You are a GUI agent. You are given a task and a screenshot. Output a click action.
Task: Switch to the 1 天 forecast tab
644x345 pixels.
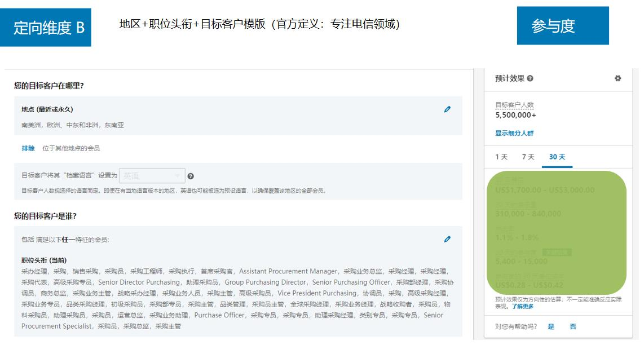(x=501, y=157)
